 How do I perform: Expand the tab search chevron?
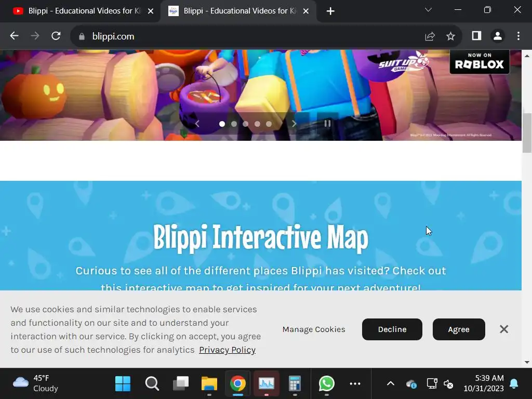coord(428,10)
